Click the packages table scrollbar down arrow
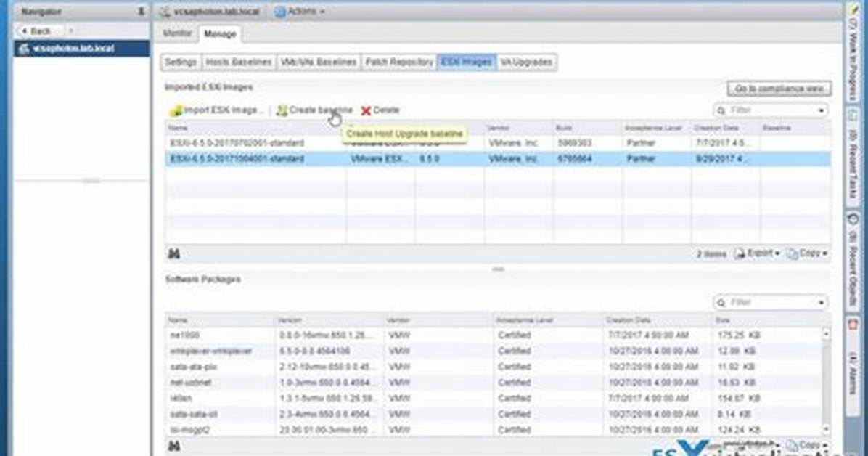 tap(826, 429)
